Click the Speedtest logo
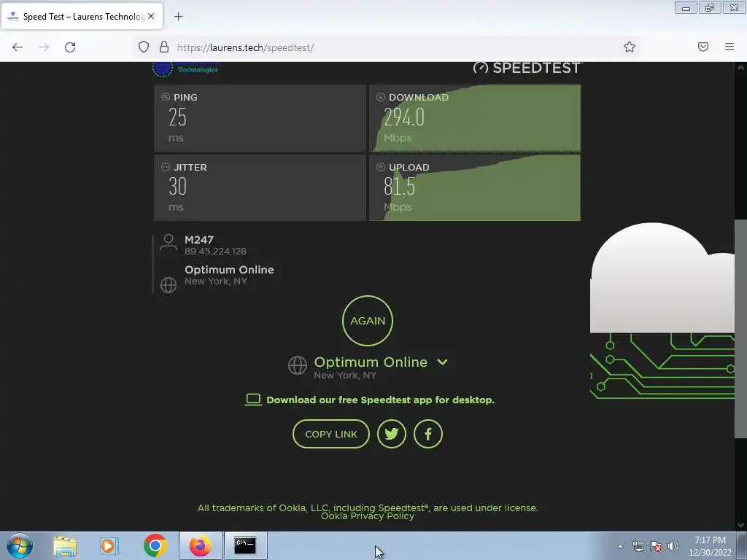This screenshot has height=560, width=747. [x=527, y=68]
